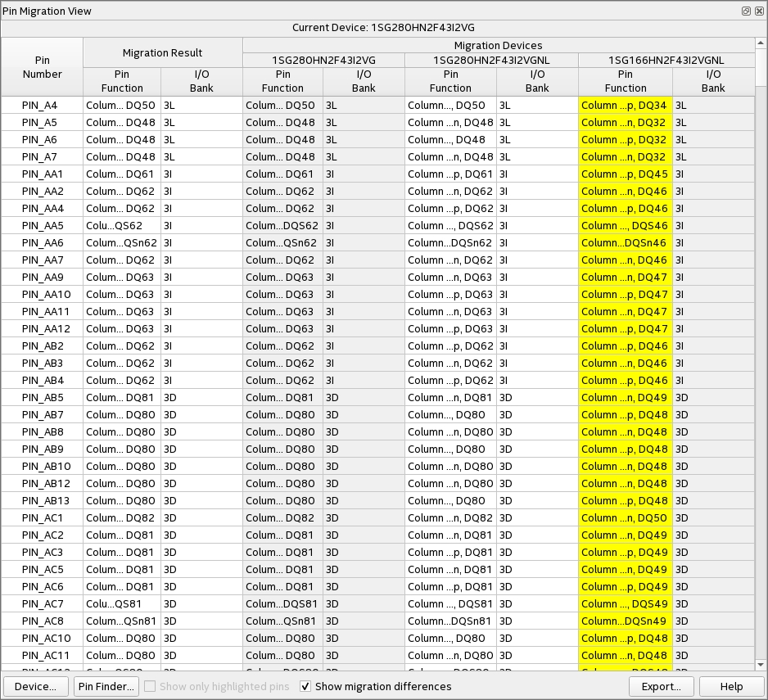Select the PIN_AB2 pin number cell

[42, 345]
